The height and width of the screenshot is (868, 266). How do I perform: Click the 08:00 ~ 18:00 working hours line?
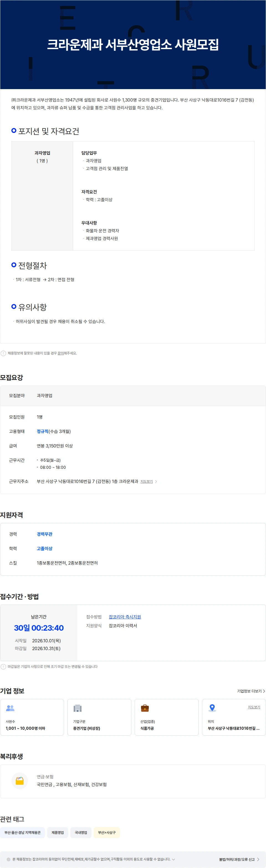pyautogui.click(x=53, y=467)
